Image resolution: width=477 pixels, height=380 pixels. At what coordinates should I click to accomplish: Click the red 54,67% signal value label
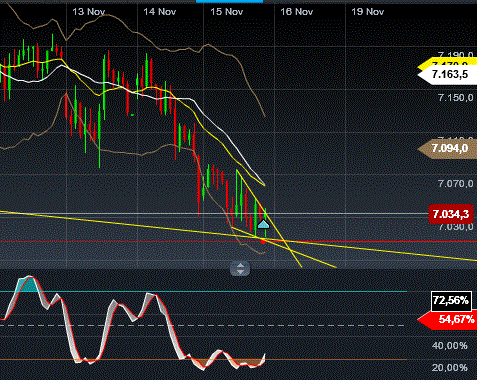pyautogui.click(x=448, y=320)
